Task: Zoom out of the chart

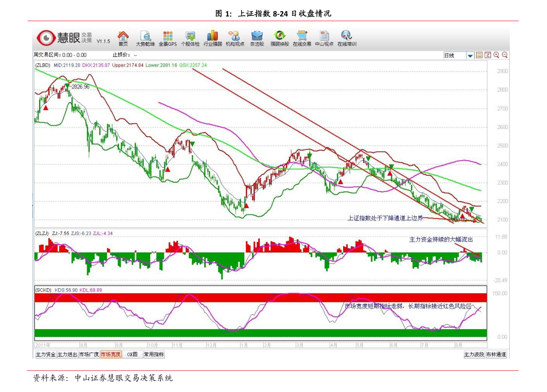Action: pos(504,55)
